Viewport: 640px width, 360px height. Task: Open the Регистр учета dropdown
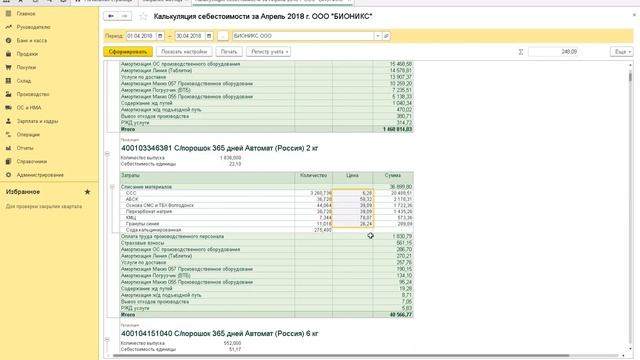pos(269,52)
